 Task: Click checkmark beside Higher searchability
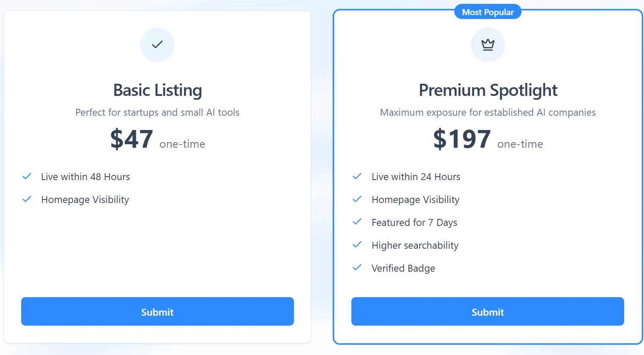click(357, 245)
